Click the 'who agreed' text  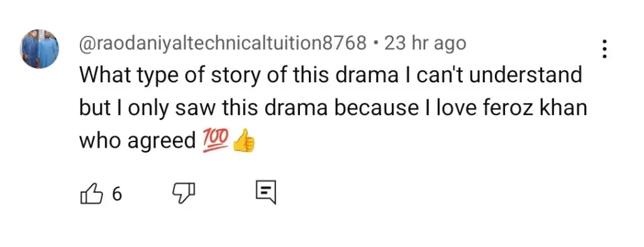pyautogui.click(x=138, y=142)
